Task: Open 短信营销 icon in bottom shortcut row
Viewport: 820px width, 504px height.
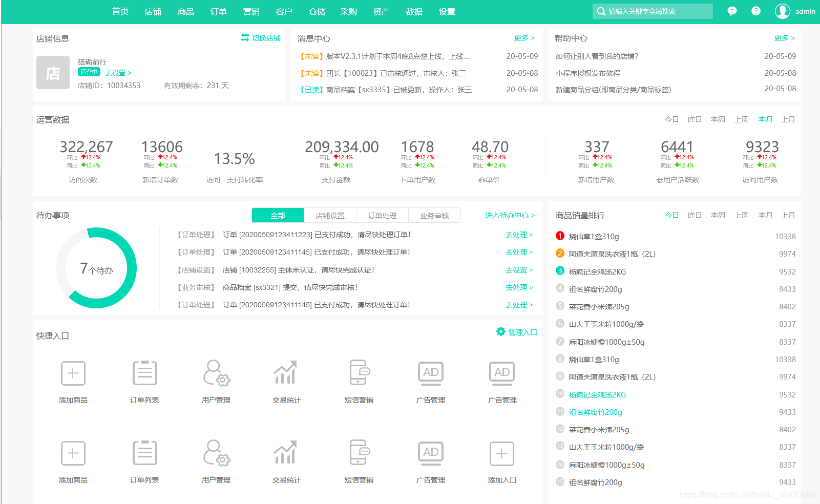Action: [x=359, y=452]
